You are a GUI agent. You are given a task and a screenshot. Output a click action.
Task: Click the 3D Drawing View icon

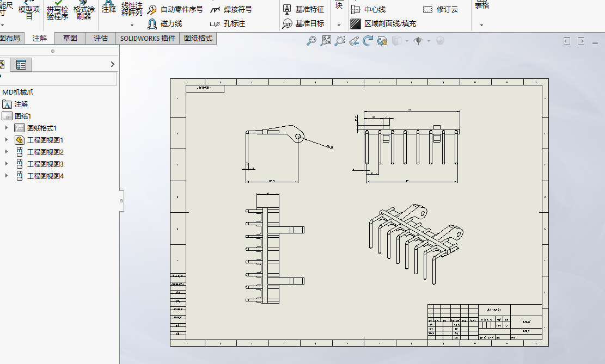coord(382,40)
